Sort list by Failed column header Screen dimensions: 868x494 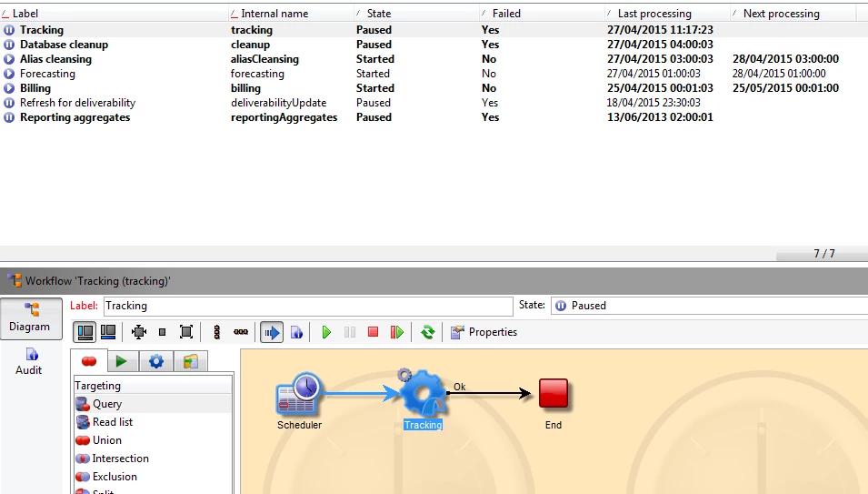coord(543,14)
